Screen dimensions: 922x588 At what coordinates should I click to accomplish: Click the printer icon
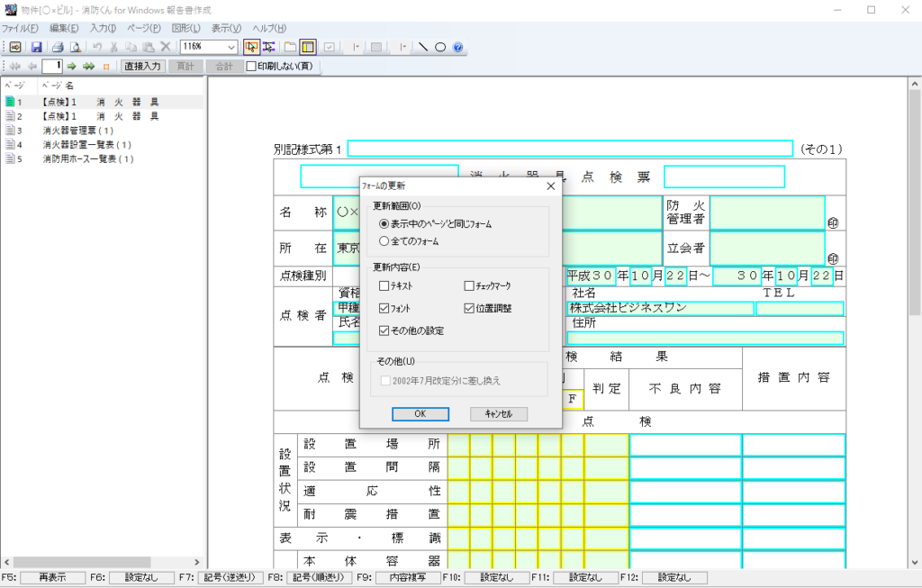(x=58, y=47)
